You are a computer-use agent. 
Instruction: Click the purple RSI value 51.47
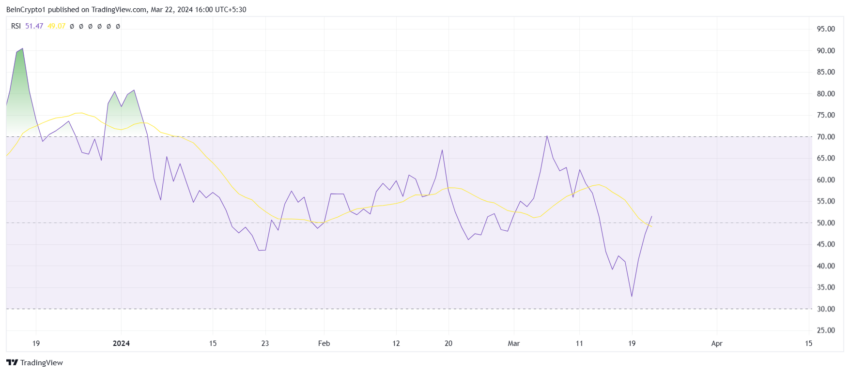[34, 26]
